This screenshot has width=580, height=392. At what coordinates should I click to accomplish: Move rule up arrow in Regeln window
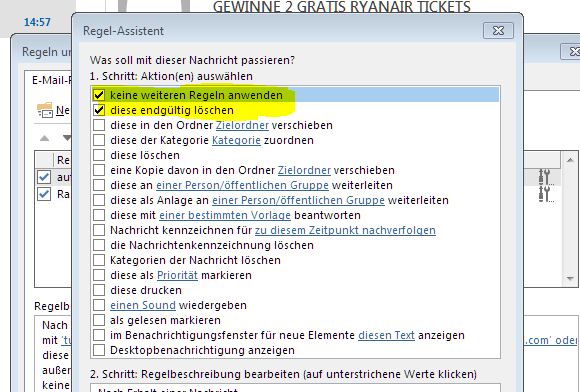point(44,138)
